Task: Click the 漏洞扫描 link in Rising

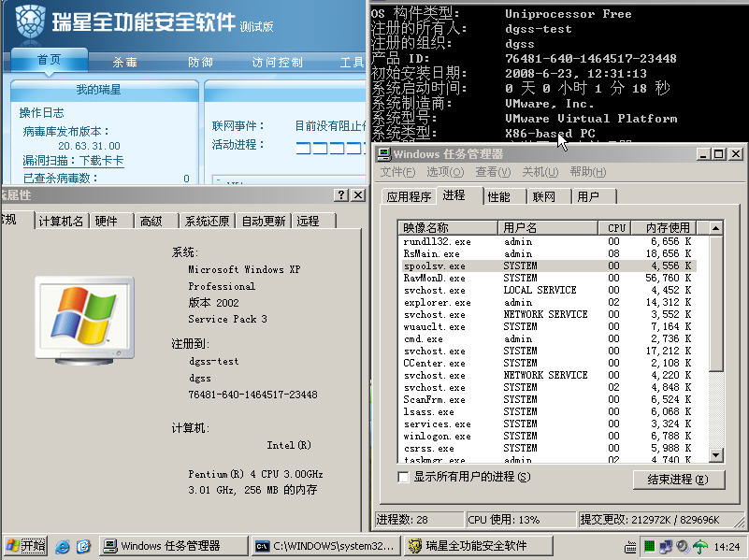Action: click(73, 161)
